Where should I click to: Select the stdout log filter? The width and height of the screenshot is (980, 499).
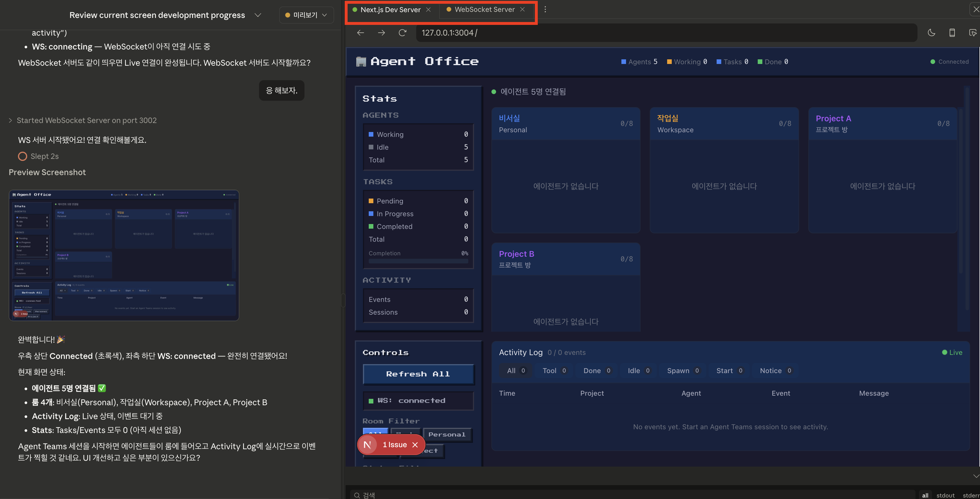tap(945, 495)
